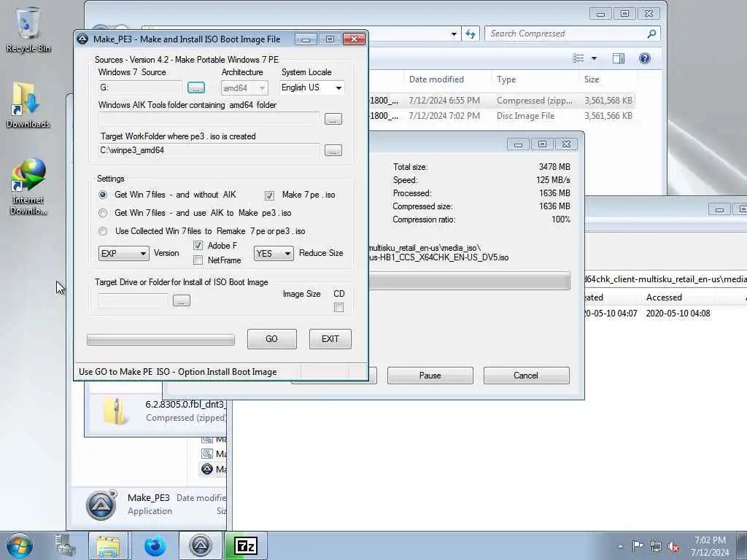
Task: Click in the Windows 7 Source field
Action: (x=140, y=87)
